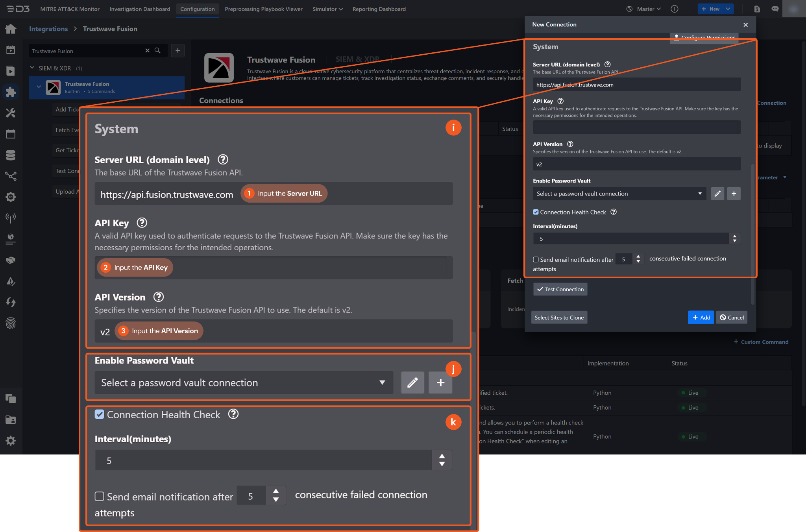Increase the Interval(minutes) stepper value

734,236
